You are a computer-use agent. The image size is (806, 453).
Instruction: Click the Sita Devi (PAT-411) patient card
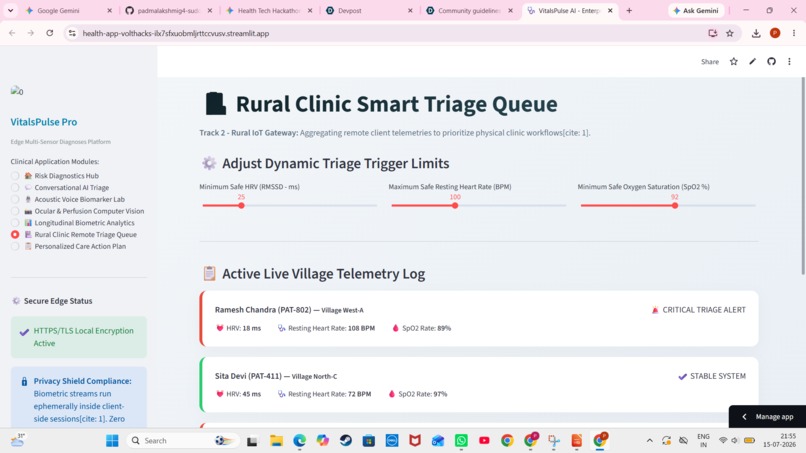click(x=479, y=385)
